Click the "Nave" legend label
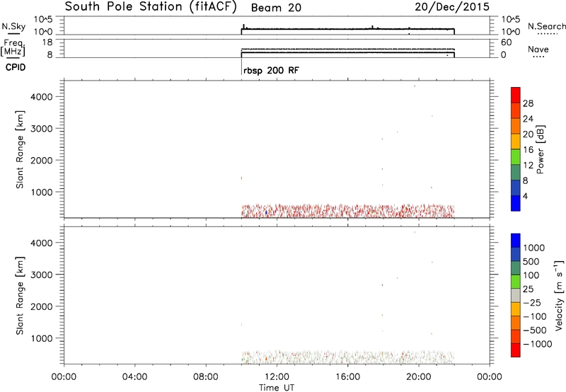The image size is (566, 392). point(538,49)
